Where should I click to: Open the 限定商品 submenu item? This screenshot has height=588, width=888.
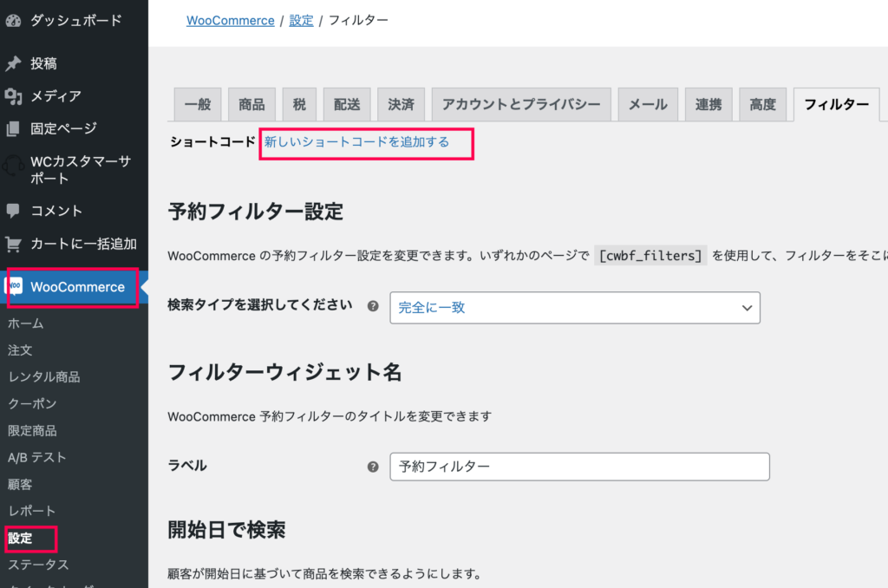(32, 430)
